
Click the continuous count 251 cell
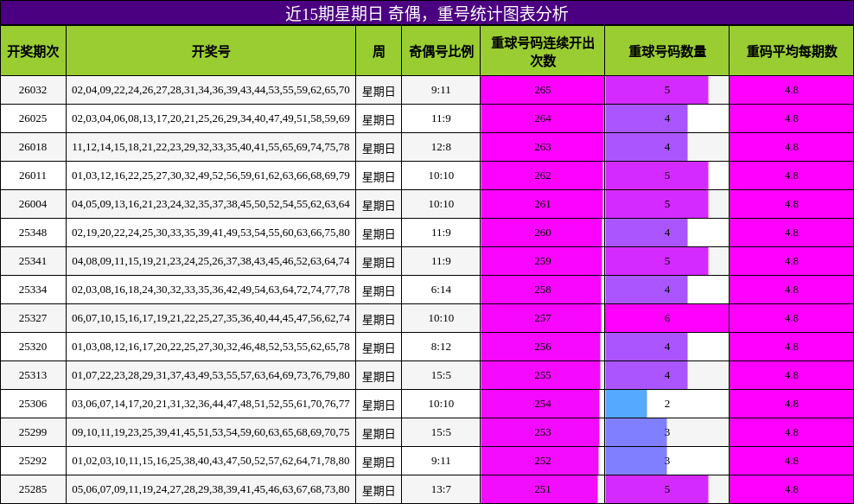542,488
